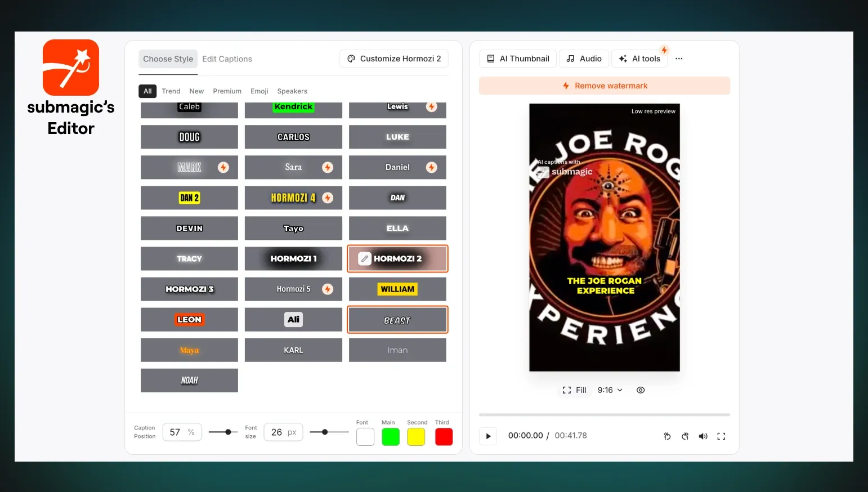
Task: Mute the audio with the speaker icon
Action: click(x=703, y=436)
